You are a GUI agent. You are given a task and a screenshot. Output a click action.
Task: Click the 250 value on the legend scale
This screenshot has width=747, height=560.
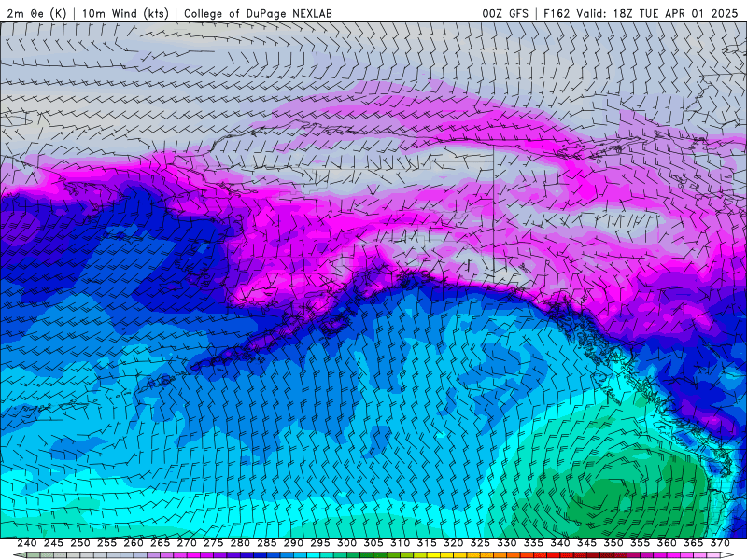pyautogui.click(x=80, y=543)
